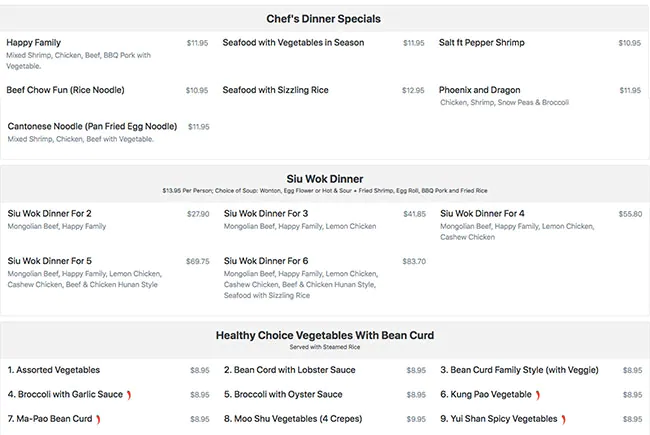Click the chili icon beside Ma-Pao Bean Curd
650x435 pixels.
(98, 420)
